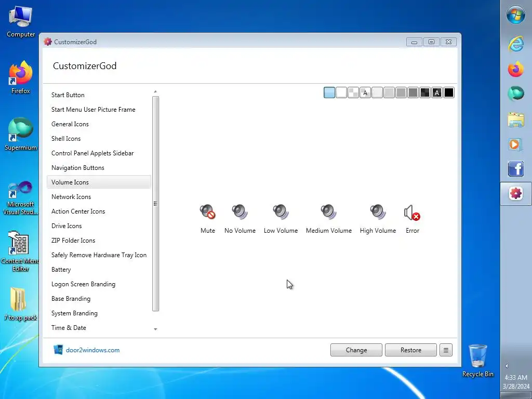Open the Logon Screen Branding category
This screenshot has height=399, width=532.
(99, 284)
